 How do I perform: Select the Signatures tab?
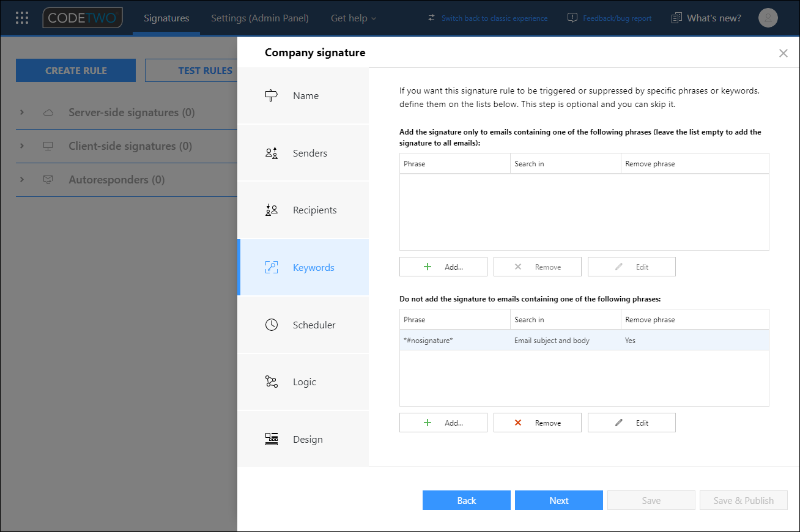pyautogui.click(x=166, y=18)
